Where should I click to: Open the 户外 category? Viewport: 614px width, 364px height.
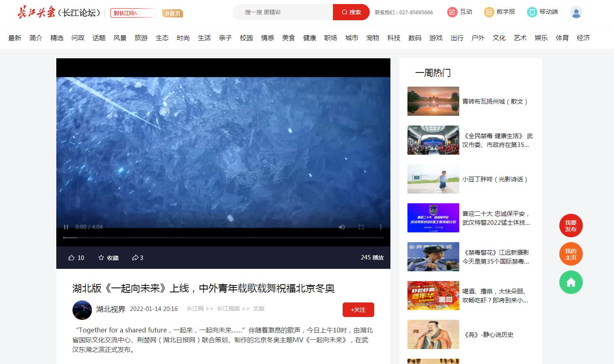(x=478, y=38)
